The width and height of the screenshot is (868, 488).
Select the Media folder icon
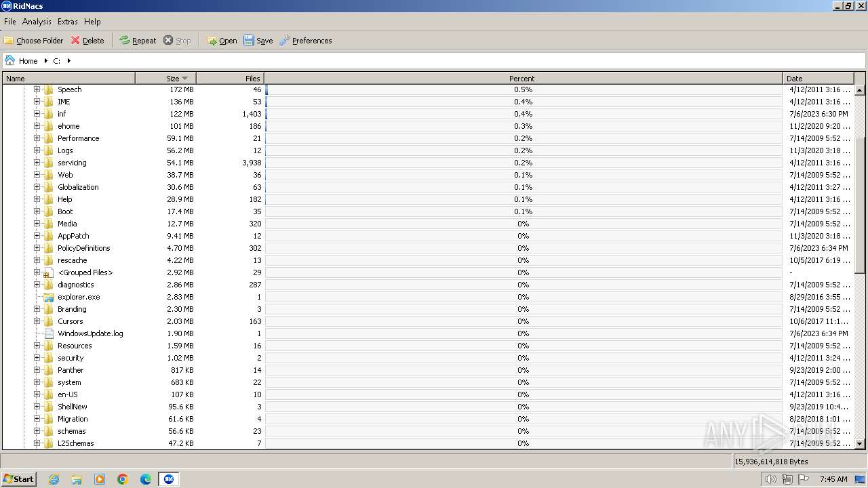(48, 224)
